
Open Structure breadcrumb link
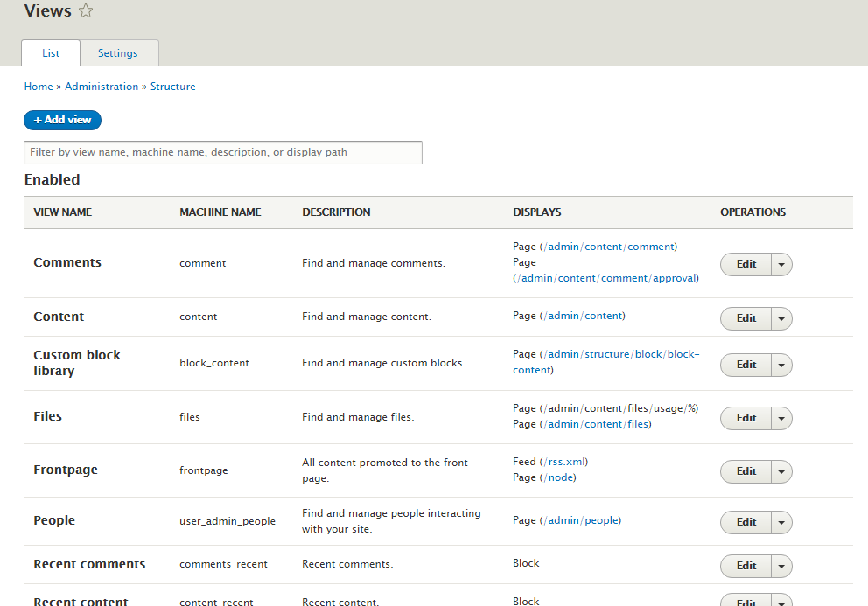[172, 87]
